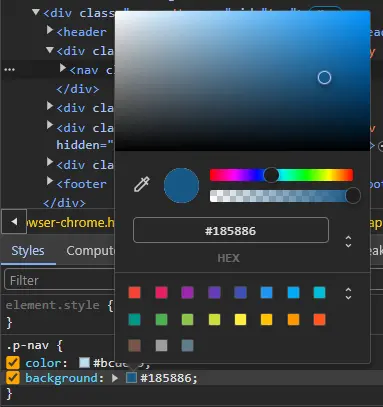Pick the blue palette swatch
Viewport: 383px width, 407px height.
point(267,293)
